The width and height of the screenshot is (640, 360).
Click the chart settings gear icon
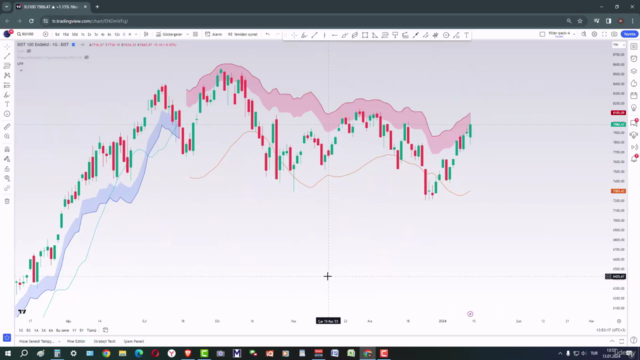pyautogui.click(x=594, y=34)
